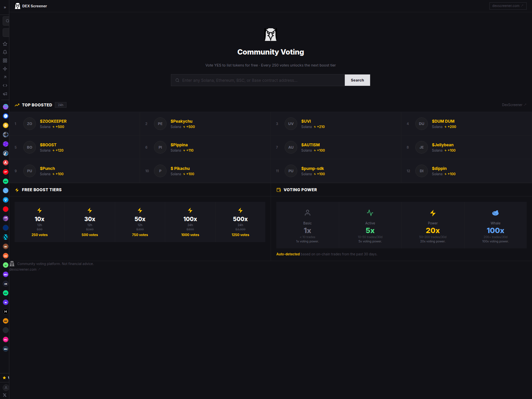This screenshot has height=399, width=532.
Task: Open the $ Pikachu token card
Action: coord(205,171)
